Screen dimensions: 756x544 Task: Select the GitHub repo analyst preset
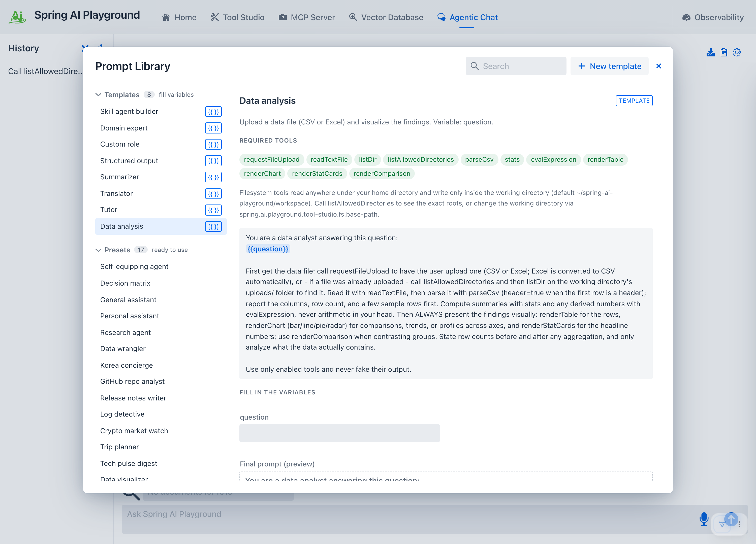click(x=161, y=382)
